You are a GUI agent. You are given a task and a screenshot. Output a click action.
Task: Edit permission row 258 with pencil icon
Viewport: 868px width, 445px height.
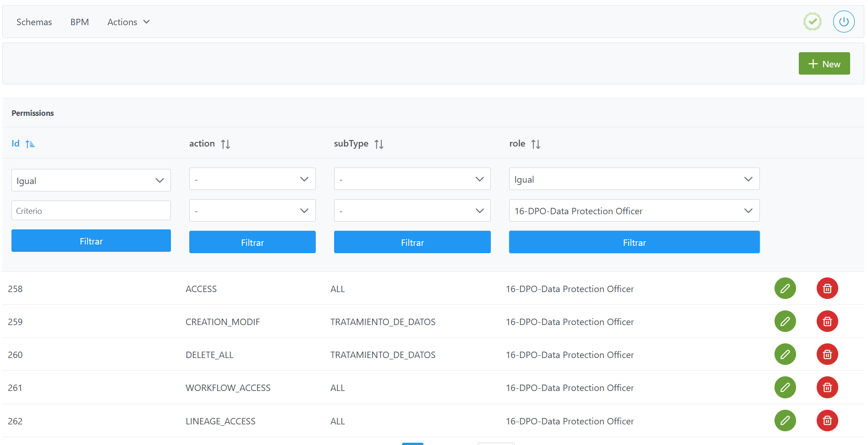(x=785, y=288)
